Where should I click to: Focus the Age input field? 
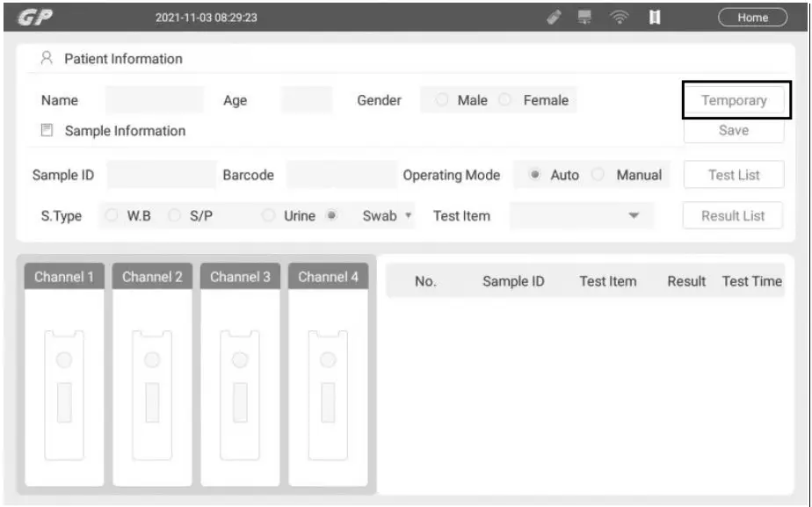point(307,100)
